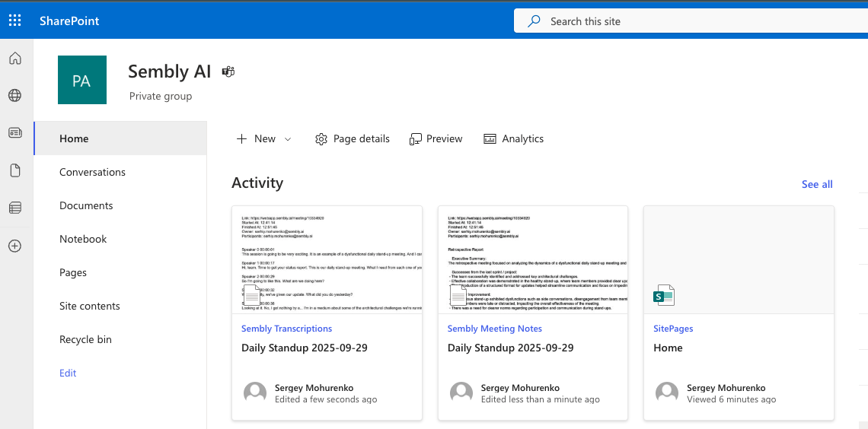Open Analytics from the command bar
The image size is (868, 429).
pos(514,139)
